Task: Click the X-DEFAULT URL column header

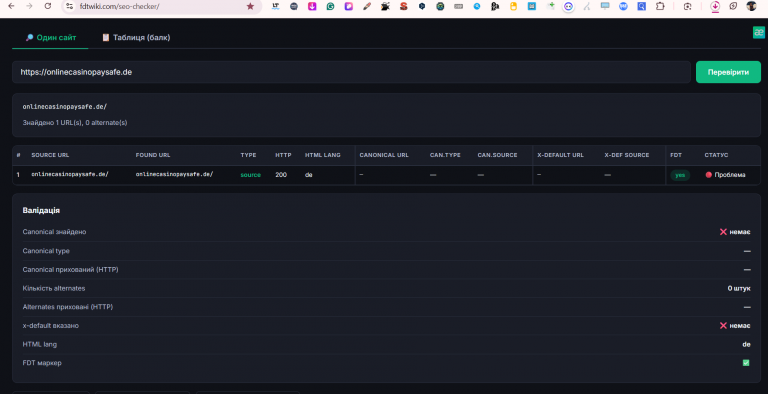Action: [x=560, y=155]
